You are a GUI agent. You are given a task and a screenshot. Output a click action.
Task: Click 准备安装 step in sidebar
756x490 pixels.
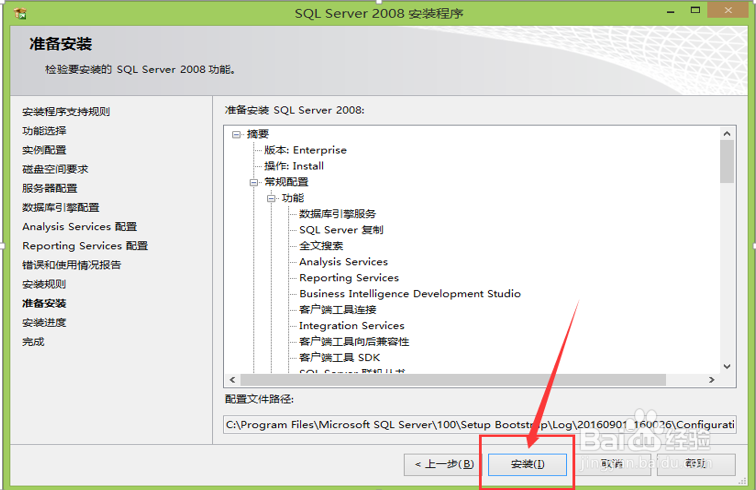coord(44,303)
